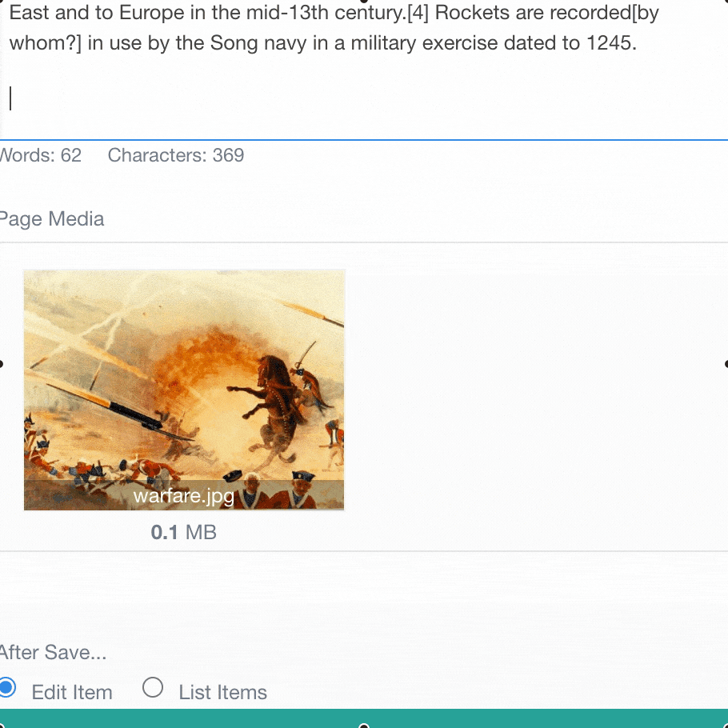Image resolution: width=728 pixels, height=728 pixels.
Task: Click the left-edge middle selection handle
Action: (2, 364)
